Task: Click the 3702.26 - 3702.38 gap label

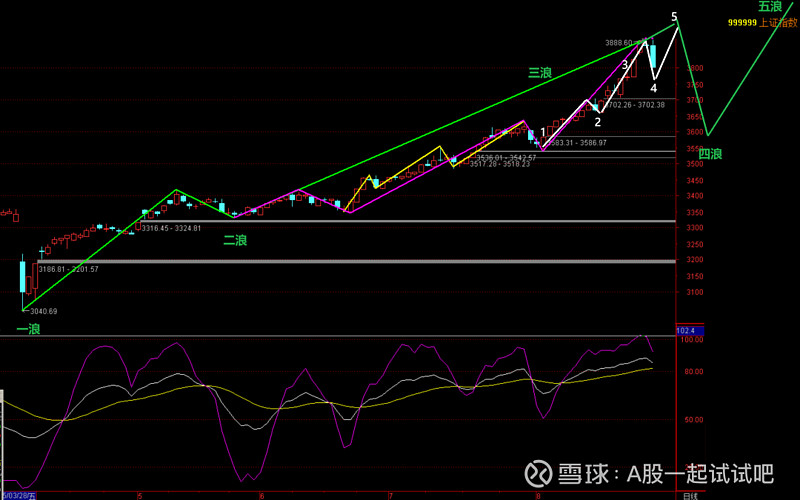Action: pos(635,105)
